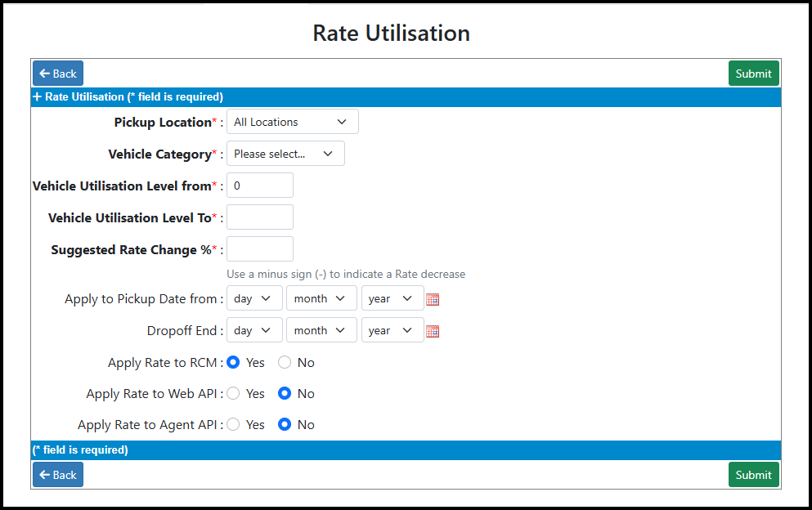Click the Vehicle Utilisation Level from field
Viewport: 812px width, 510px height.
pos(260,186)
